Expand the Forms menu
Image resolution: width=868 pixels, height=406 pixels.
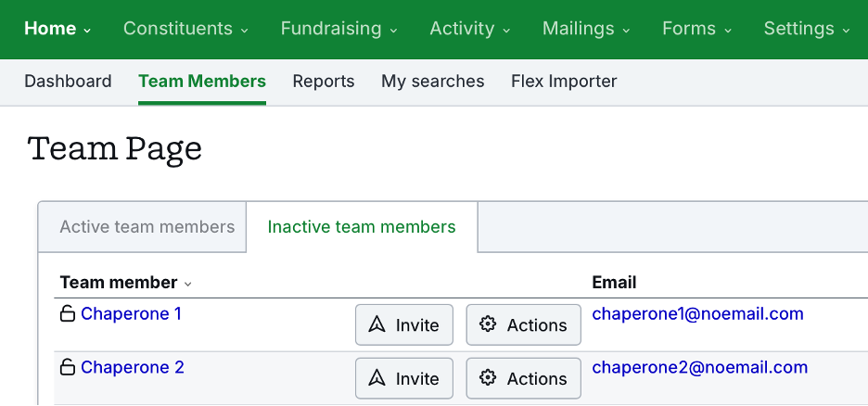pyautogui.click(x=696, y=29)
